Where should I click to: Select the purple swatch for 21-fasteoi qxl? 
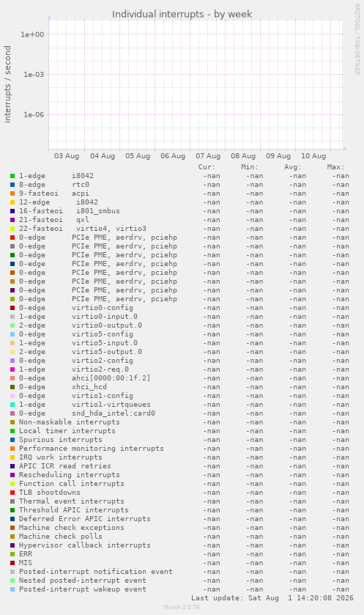[12, 220]
